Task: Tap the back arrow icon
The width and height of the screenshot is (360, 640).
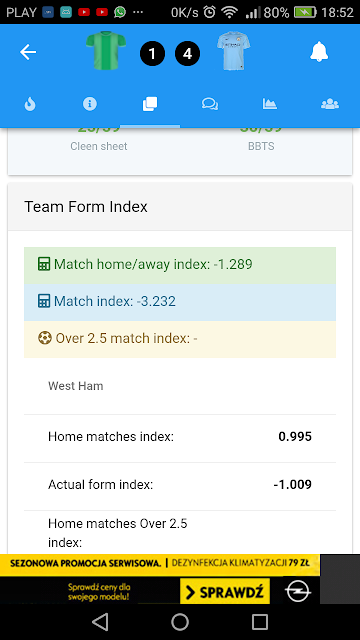Action: coord(28,52)
